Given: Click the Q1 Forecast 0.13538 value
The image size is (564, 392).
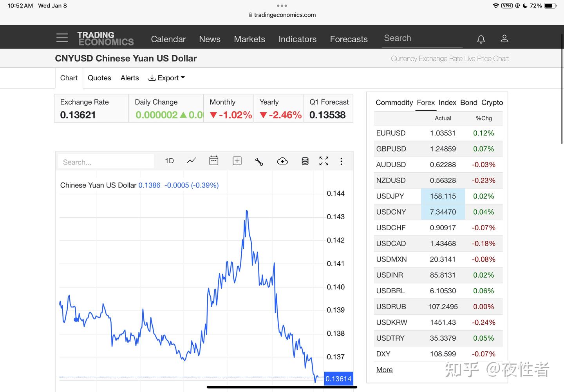Looking at the screenshot, I should (x=327, y=115).
